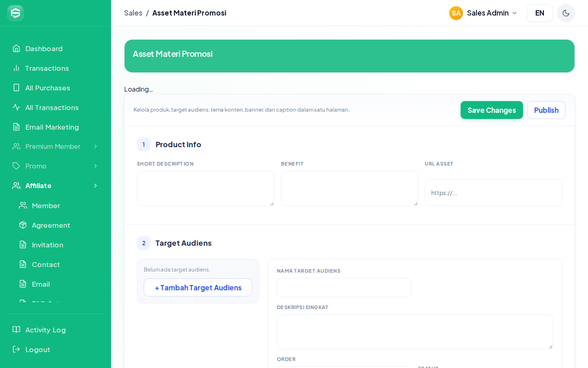Click the Transactions bar chart icon
The image size is (588, 368).
click(x=16, y=68)
